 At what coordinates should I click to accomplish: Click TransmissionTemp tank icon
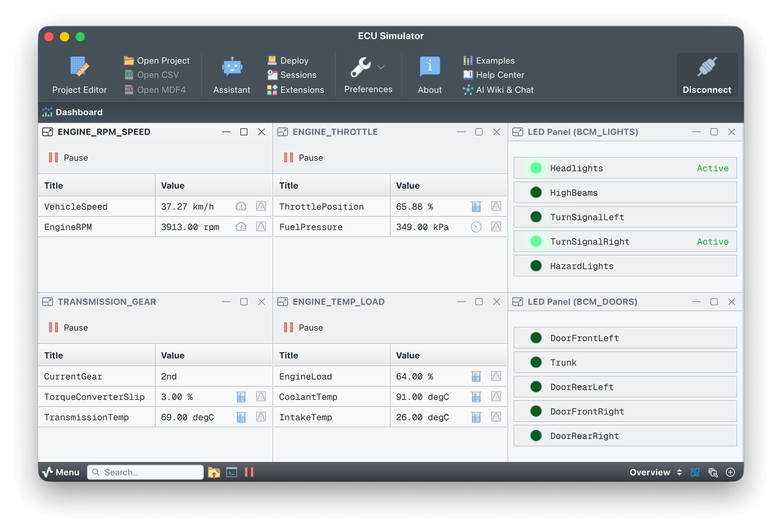pos(241,417)
